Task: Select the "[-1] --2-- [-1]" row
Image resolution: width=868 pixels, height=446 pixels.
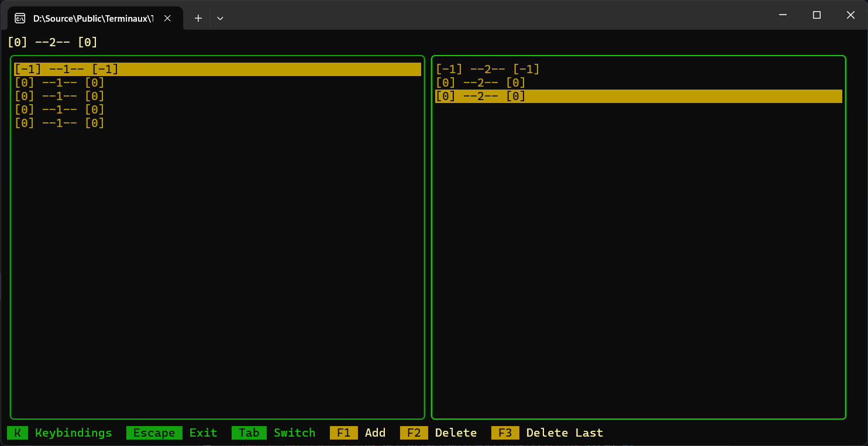Action: coord(488,69)
